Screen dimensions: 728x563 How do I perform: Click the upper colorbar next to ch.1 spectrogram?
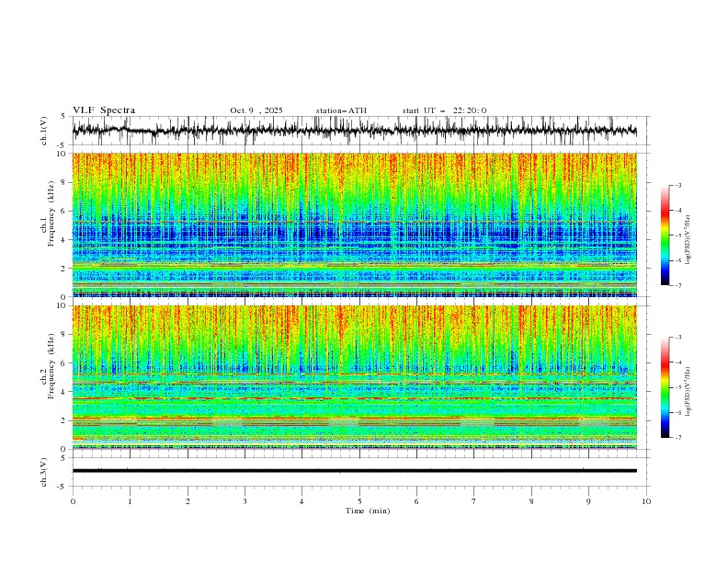tap(665, 236)
